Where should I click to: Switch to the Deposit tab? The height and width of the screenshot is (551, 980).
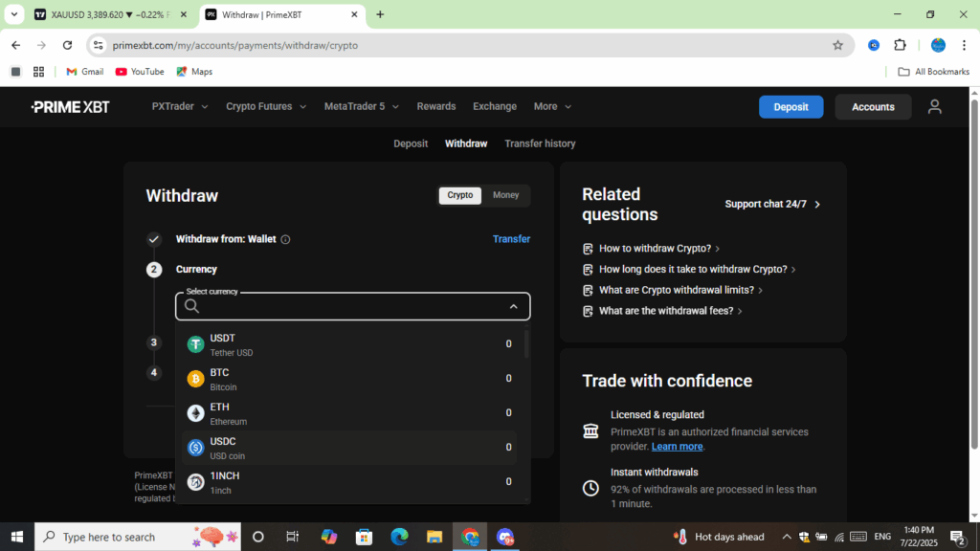point(411,143)
